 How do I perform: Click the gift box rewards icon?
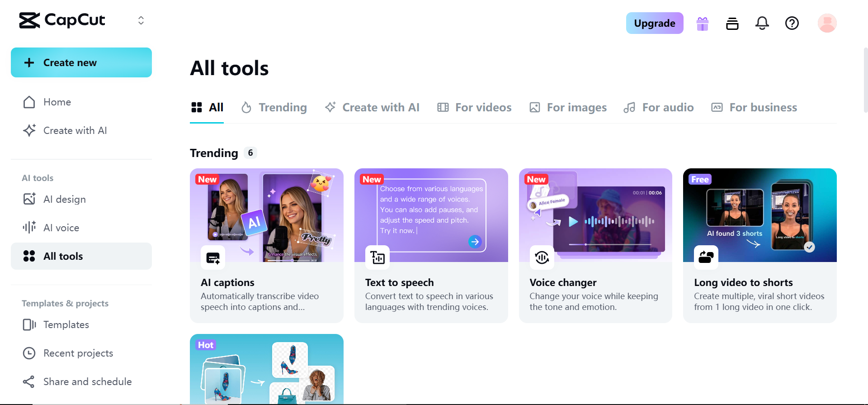point(702,24)
